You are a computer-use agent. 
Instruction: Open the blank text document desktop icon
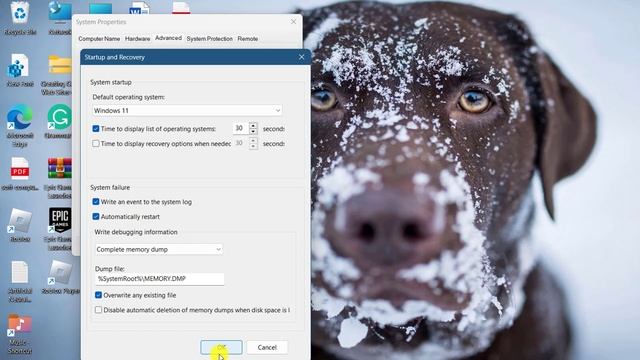pos(20,282)
